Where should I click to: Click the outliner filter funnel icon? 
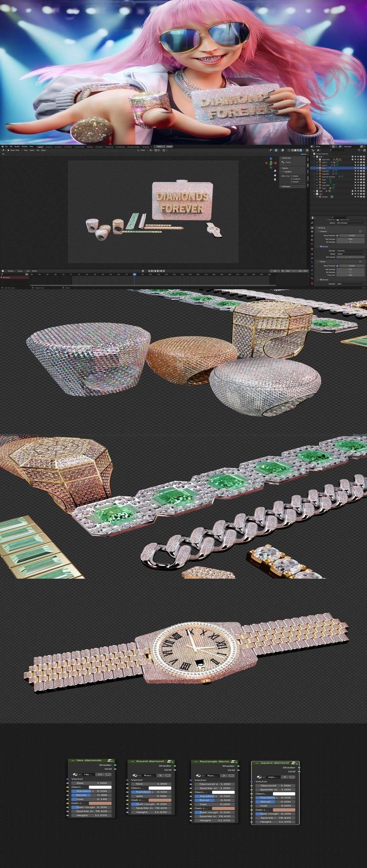click(359, 150)
